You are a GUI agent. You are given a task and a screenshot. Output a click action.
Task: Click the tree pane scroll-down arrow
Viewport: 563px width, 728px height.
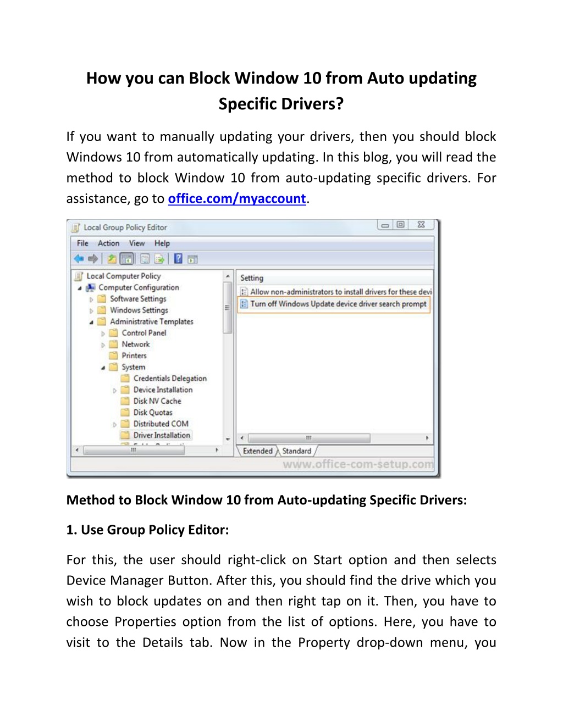228,439
